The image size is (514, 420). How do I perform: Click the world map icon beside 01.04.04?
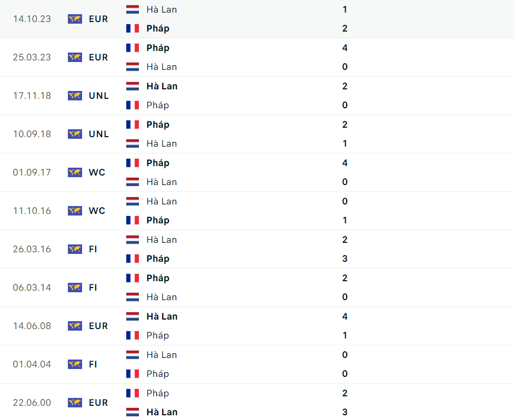point(75,364)
